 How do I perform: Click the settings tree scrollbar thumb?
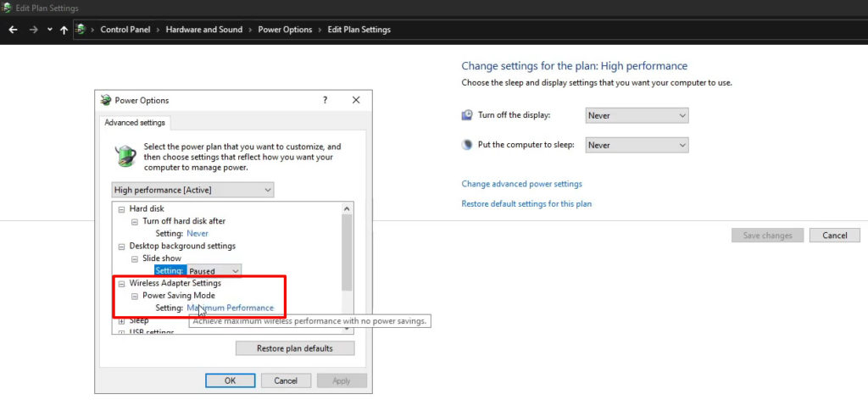tap(347, 252)
